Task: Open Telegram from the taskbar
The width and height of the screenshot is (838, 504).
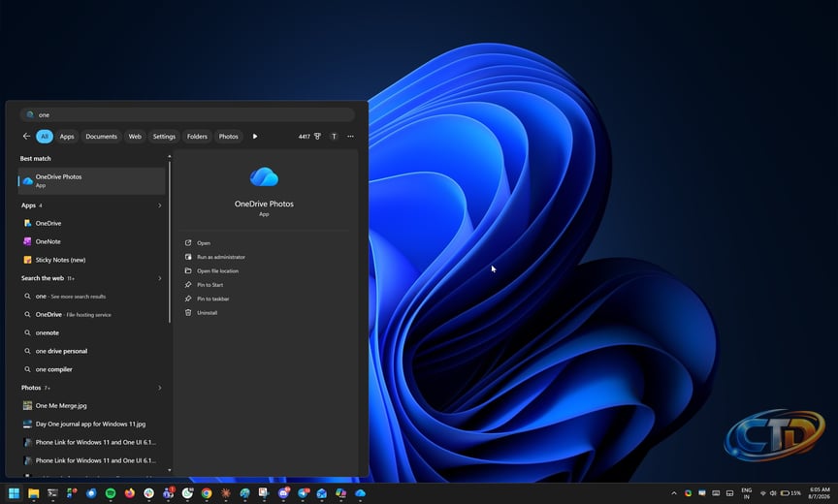Action: pyautogui.click(x=303, y=493)
